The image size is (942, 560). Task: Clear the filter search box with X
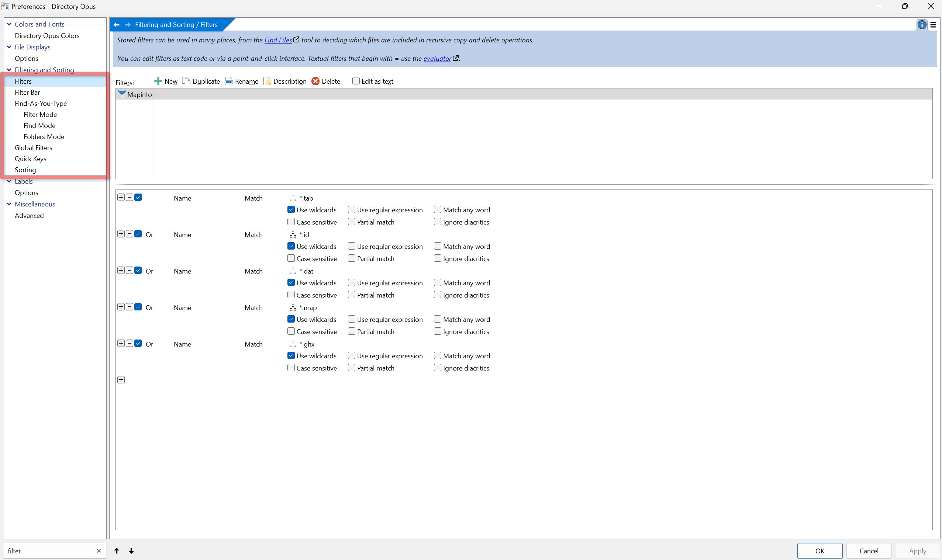coord(99,551)
